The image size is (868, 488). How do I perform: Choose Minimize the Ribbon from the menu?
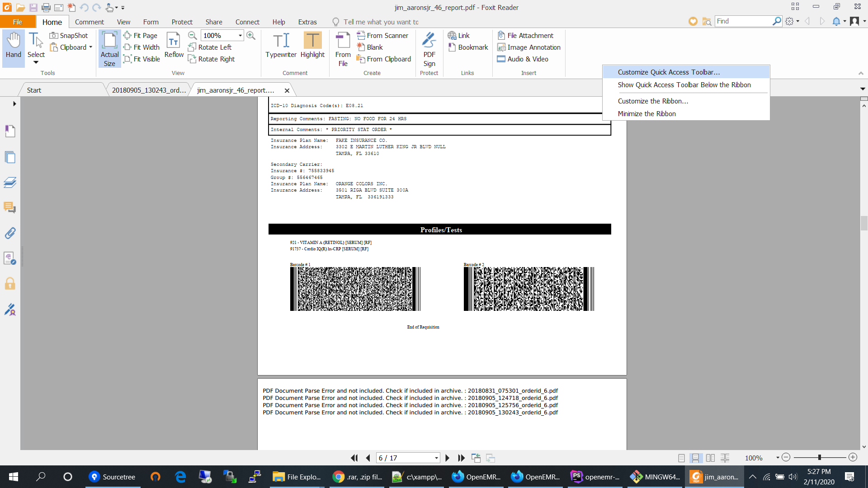pyautogui.click(x=646, y=113)
